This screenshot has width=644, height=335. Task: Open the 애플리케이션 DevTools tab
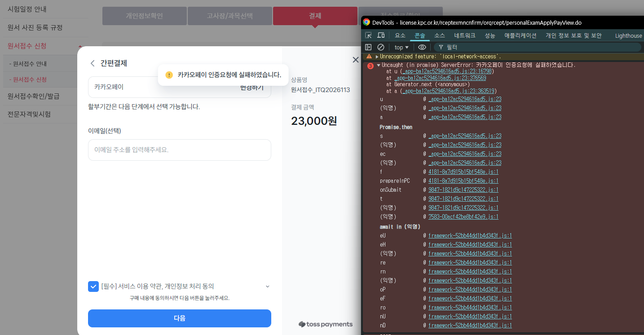coord(520,35)
